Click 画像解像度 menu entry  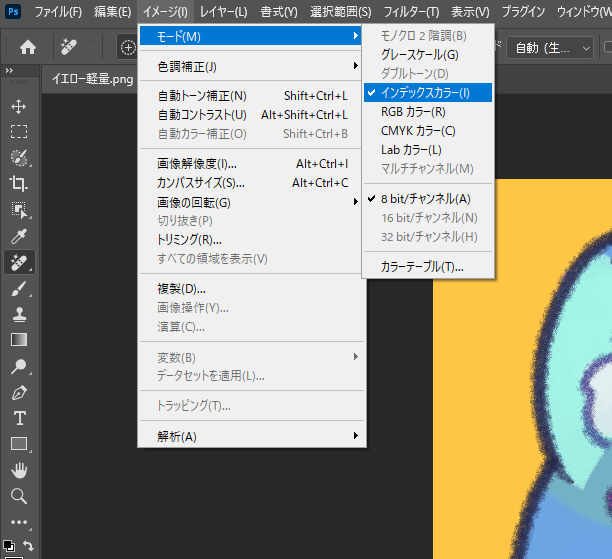tap(197, 164)
